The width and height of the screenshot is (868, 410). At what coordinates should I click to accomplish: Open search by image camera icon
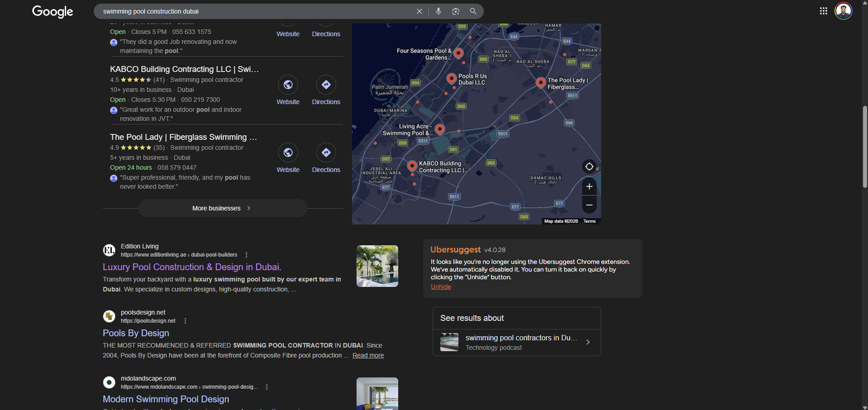click(456, 11)
